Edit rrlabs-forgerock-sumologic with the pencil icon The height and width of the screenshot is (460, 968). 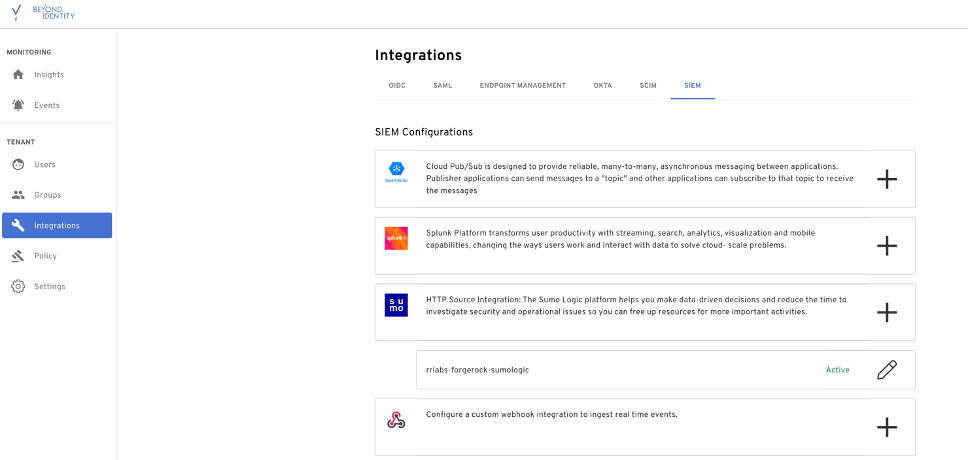(886, 370)
